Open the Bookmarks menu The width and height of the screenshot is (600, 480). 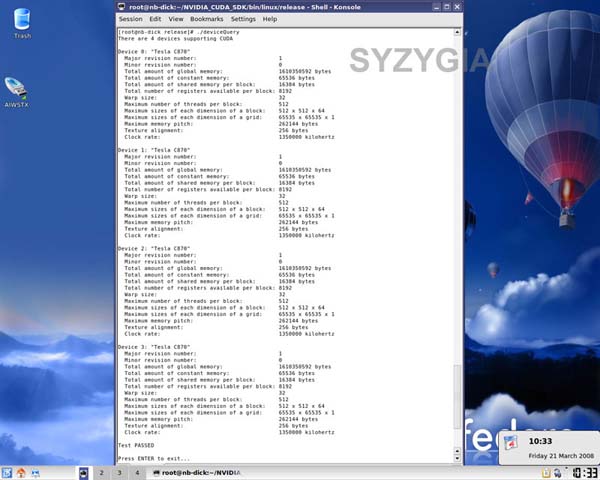pyautogui.click(x=206, y=19)
